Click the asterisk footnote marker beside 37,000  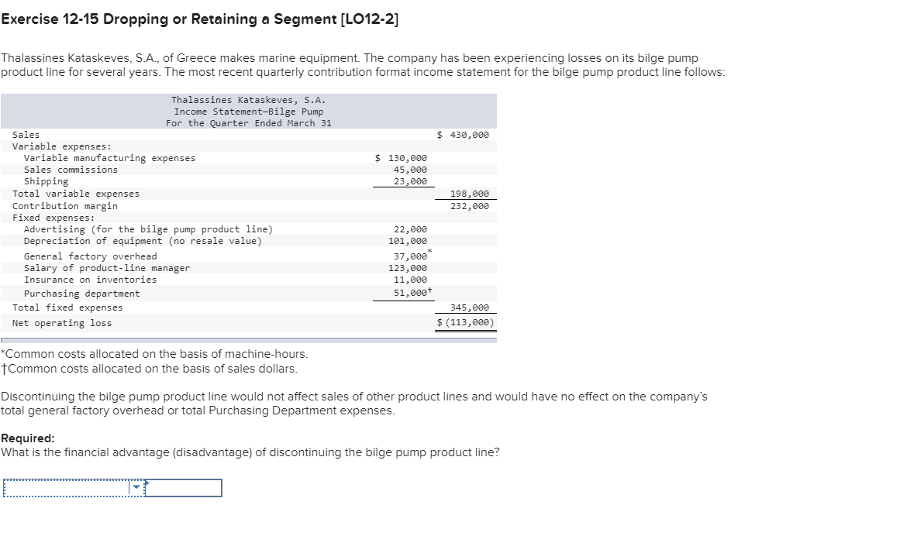[429, 251]
